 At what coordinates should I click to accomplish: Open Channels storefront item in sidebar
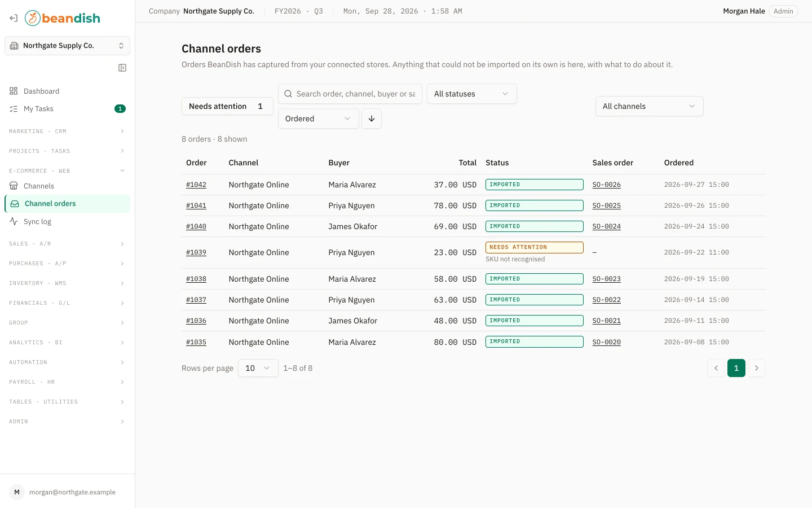(x=67, y=186)
